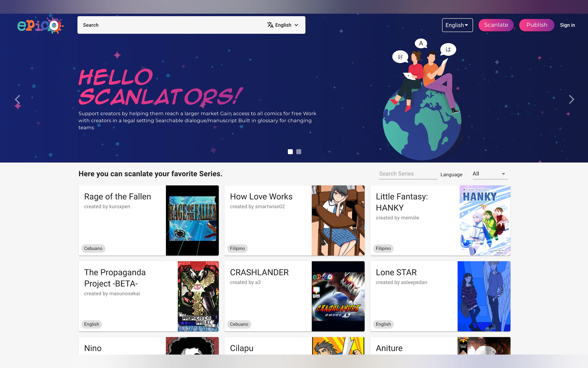The image size is (588, 368).
Task: Expand the Language filter All dropdown
Action: click(x=490, y=174)
